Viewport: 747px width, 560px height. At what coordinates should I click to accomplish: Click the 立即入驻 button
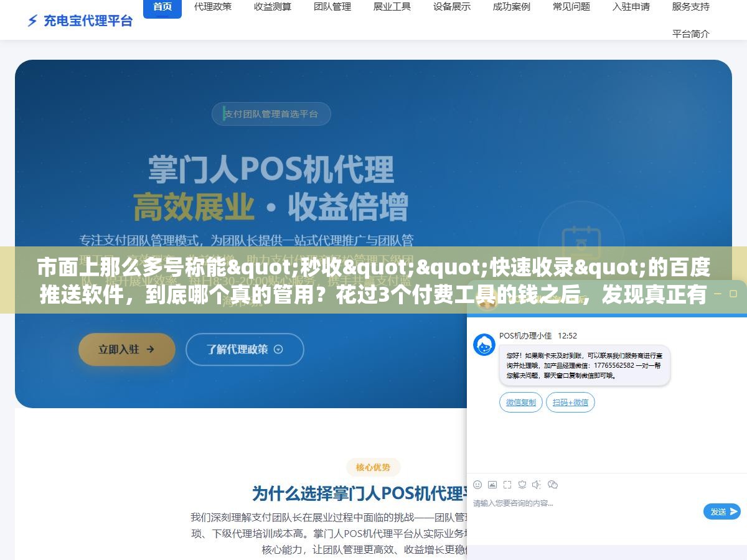[x=127, y=349]
